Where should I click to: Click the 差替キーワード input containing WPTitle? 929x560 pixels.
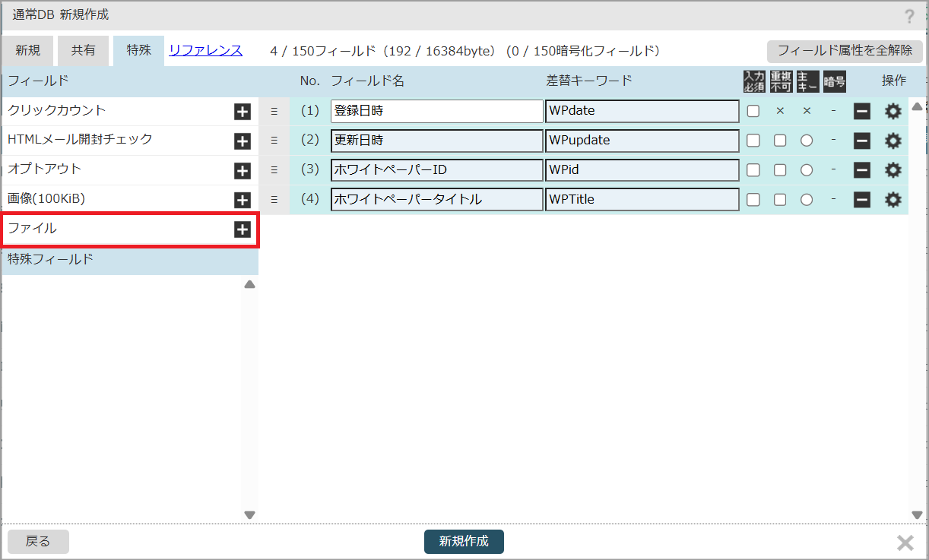(642, 200)
